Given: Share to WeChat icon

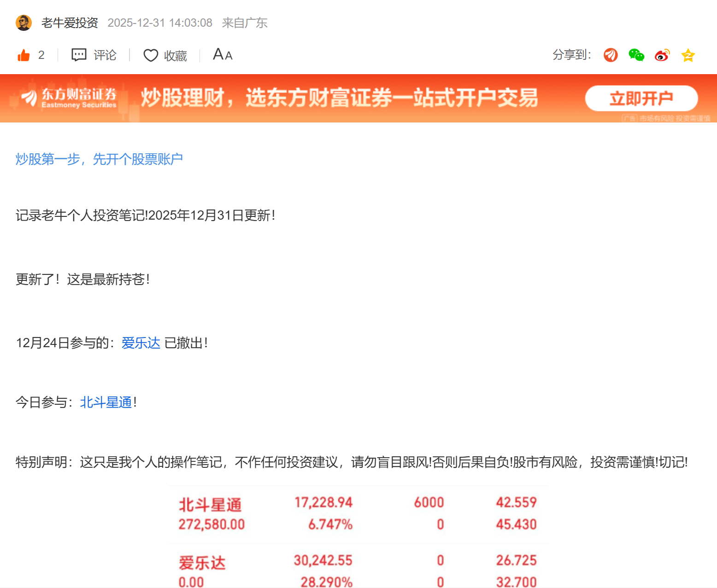Looking at the screenshot, I should [636, 55].
